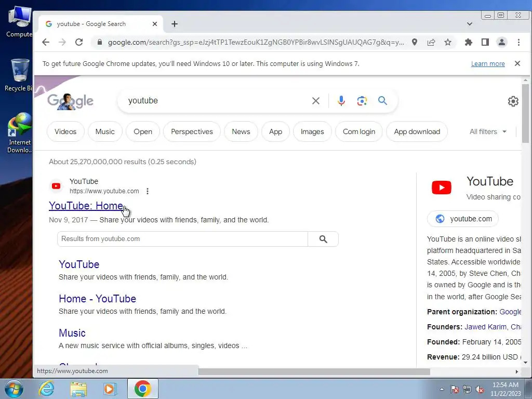
Task: Toggle the Chrome side panel
Action: (485, 42)
